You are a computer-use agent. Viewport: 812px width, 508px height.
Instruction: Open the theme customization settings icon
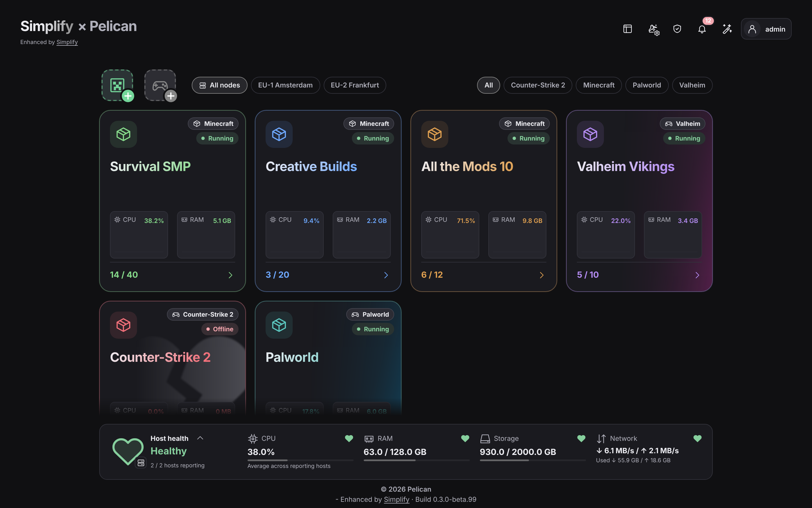pos(653,29)
